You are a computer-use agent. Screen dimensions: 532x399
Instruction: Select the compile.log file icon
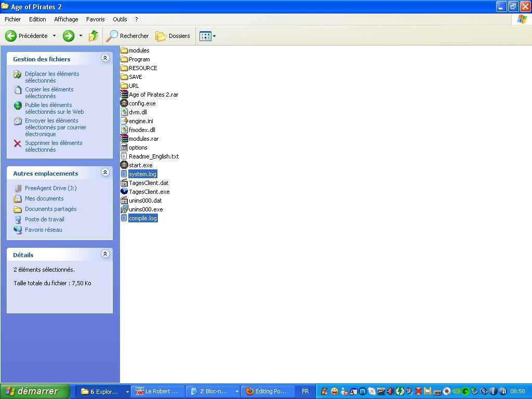point(124,218)
